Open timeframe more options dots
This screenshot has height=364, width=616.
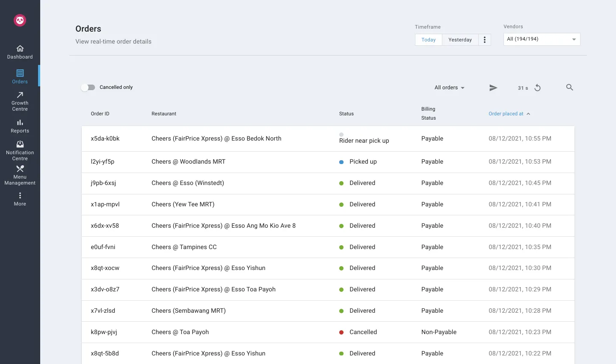click(x=485, y=40)
